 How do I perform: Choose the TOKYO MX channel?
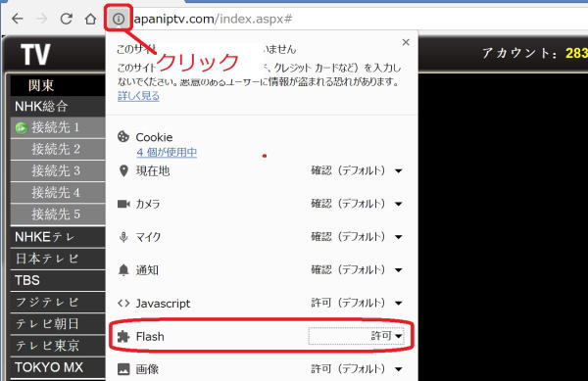click(58, 367)
